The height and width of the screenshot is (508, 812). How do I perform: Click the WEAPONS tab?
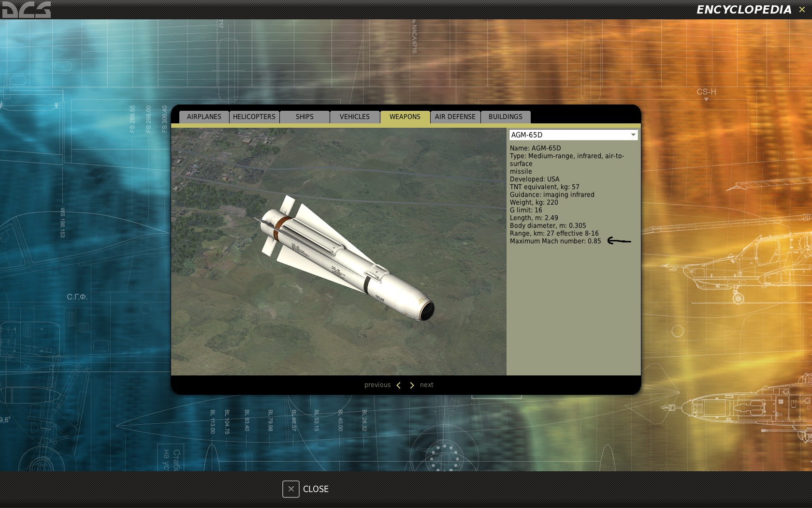[x=405, y=117]
